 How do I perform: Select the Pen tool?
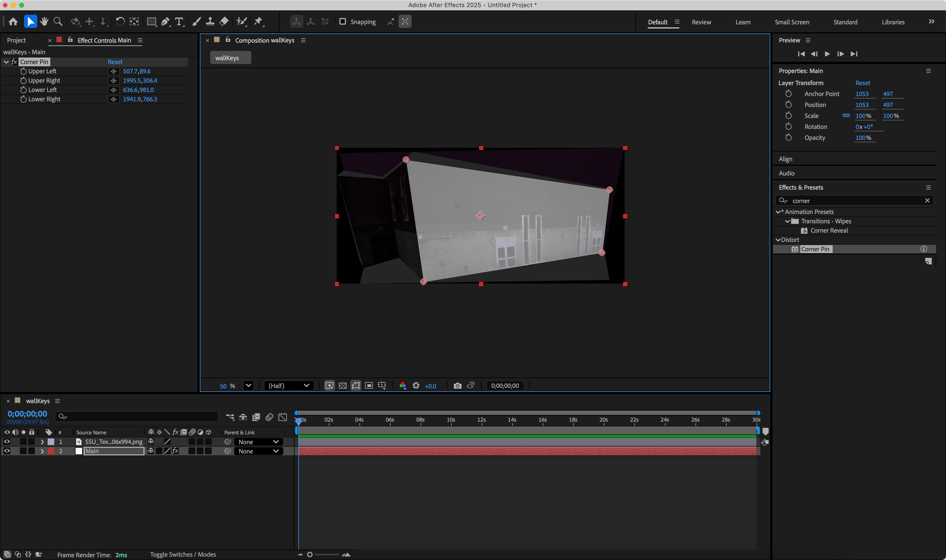165,22
